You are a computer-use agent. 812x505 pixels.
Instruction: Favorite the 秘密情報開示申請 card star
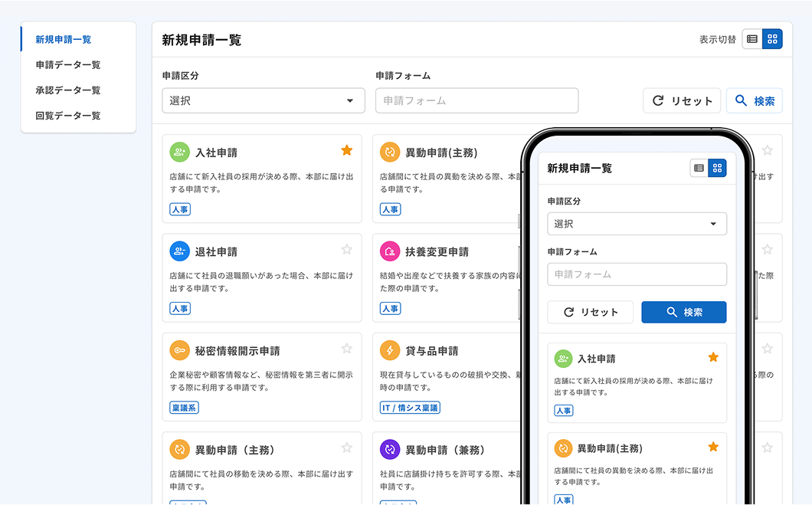(x=346, y=349)
